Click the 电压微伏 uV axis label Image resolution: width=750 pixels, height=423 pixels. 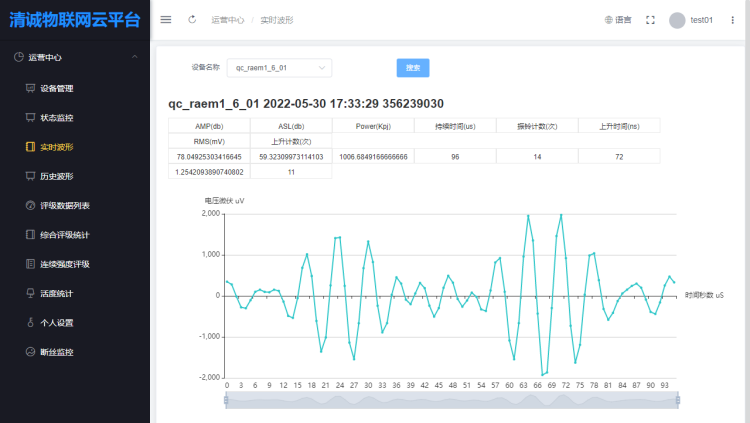[224, 201]
